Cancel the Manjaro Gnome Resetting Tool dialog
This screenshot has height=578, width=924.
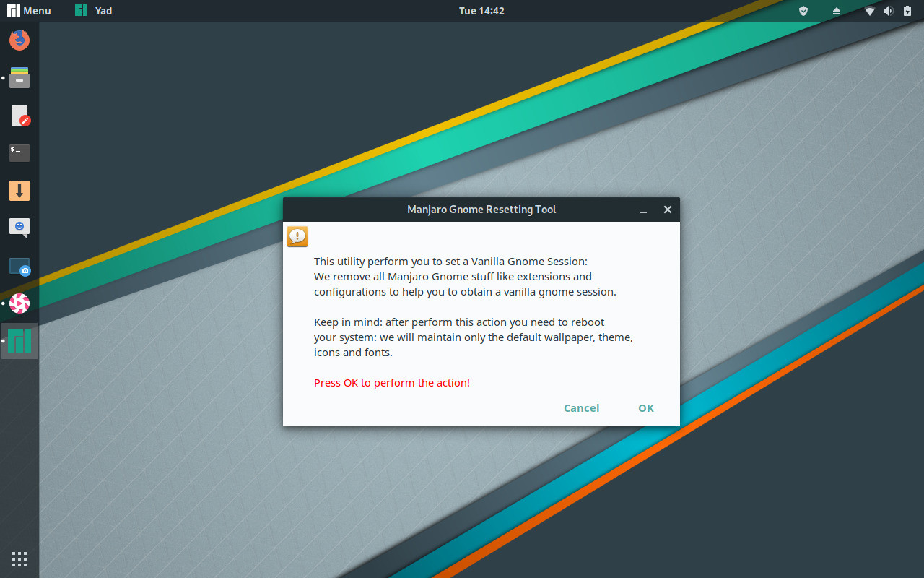pyautogui.click(x=581, y=407)
